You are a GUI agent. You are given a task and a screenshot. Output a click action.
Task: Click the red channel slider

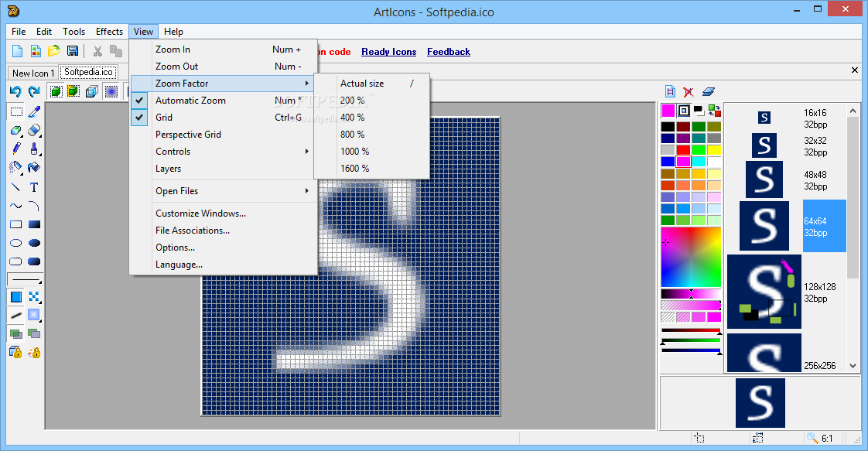tap(691, 330)
